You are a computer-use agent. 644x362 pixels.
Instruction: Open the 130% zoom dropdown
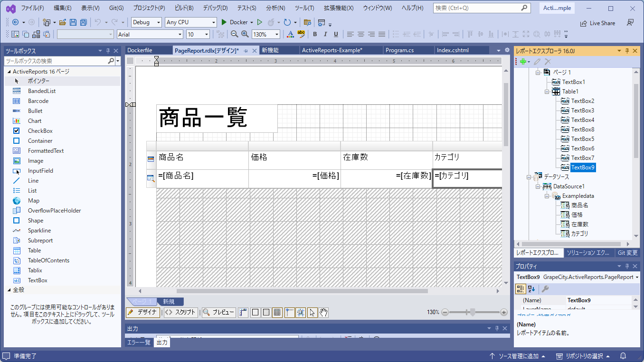tap(265, 34)
